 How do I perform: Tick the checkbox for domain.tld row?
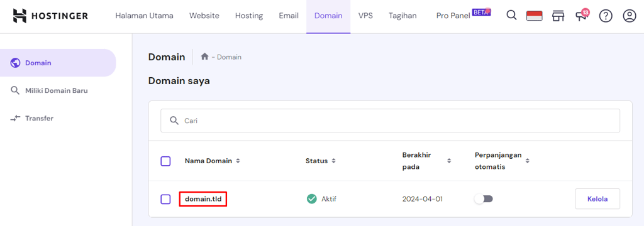point(165,200)
